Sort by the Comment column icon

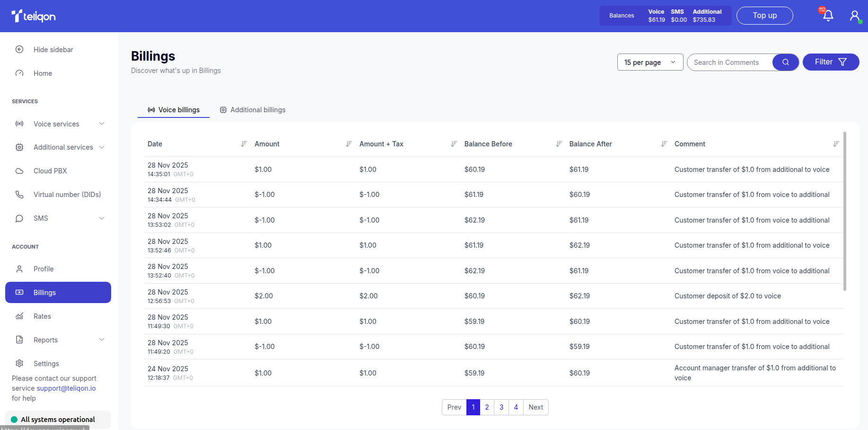tap(836, 144)
